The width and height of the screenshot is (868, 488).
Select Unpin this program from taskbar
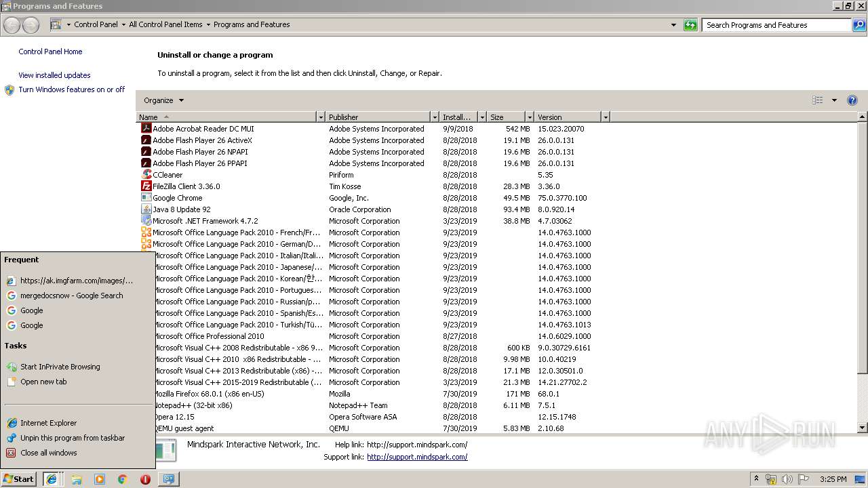pos(73,438)
